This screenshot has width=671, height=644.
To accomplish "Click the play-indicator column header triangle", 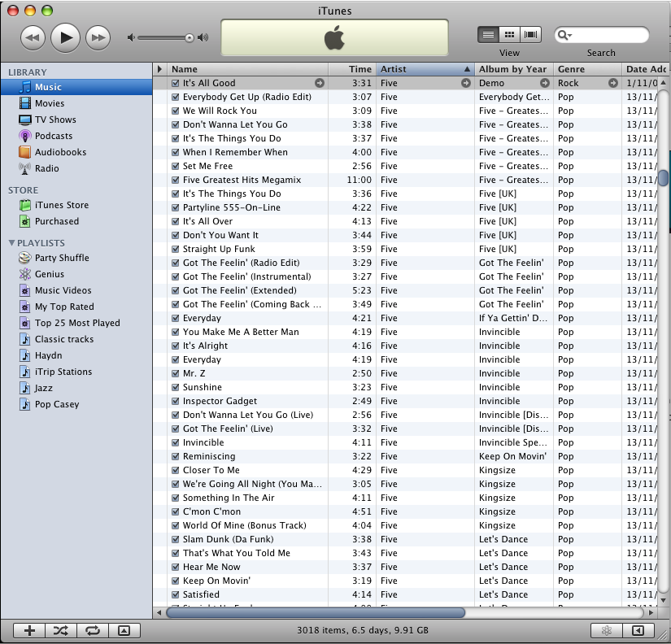I will (159, 69).
